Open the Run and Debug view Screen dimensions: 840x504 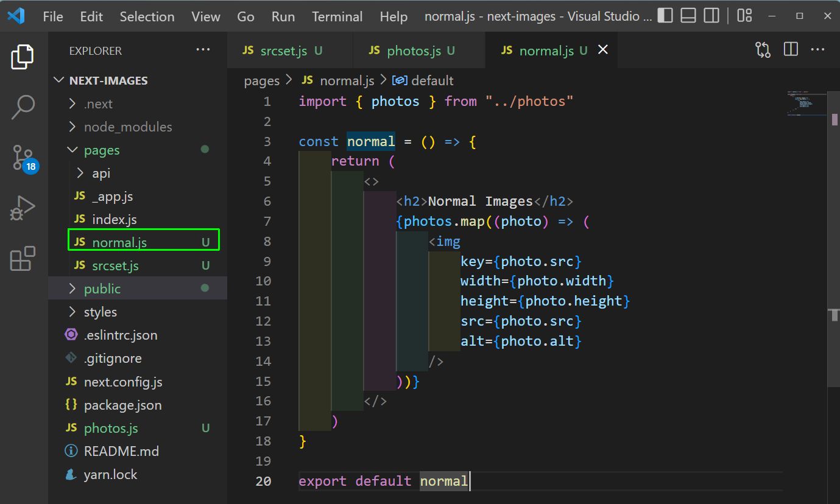(23, 209)
